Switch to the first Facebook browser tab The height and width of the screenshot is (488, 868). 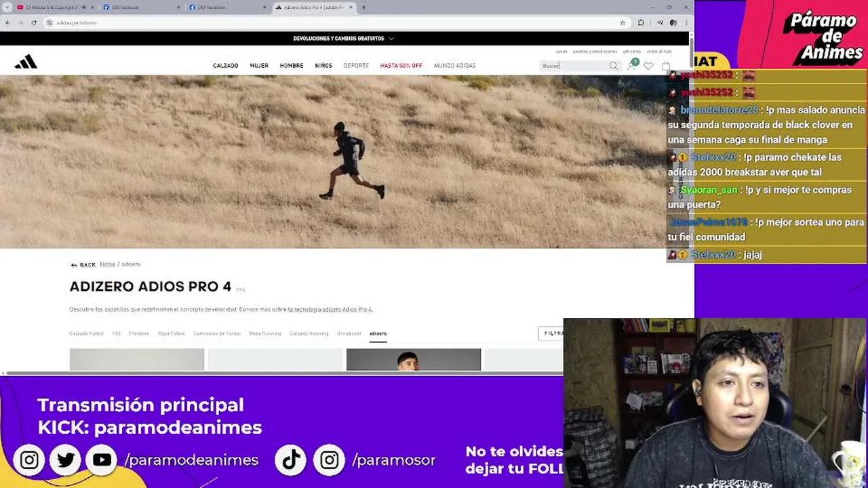[142, 7]
